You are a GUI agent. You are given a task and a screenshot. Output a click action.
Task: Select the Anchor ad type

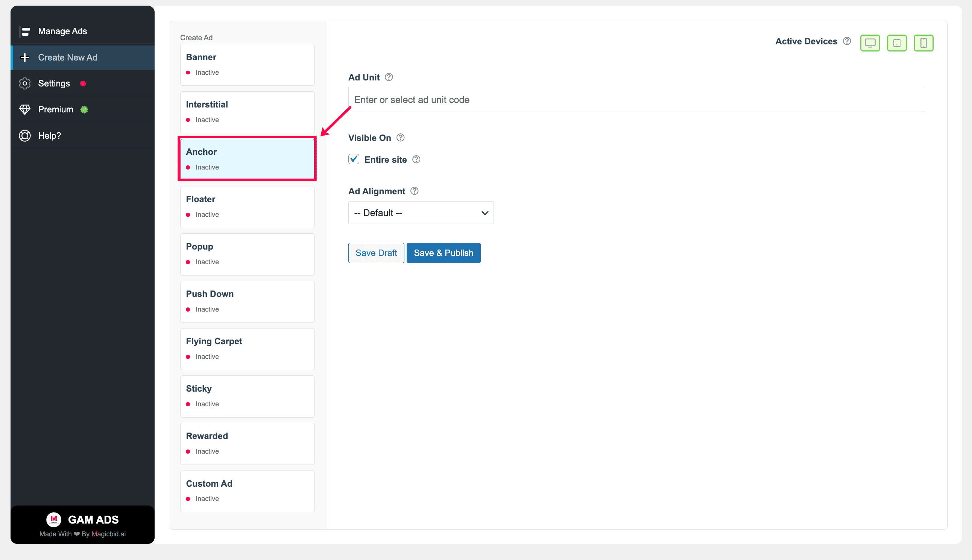247,159
